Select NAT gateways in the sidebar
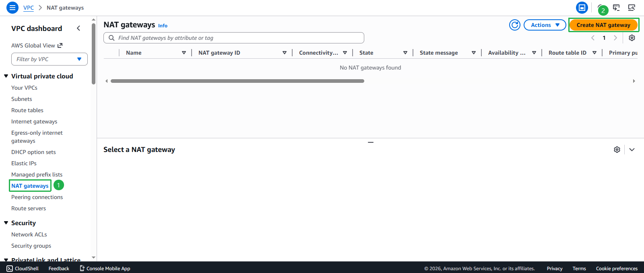The width and height of the screenshot is (644, 273). click(30, 186)
